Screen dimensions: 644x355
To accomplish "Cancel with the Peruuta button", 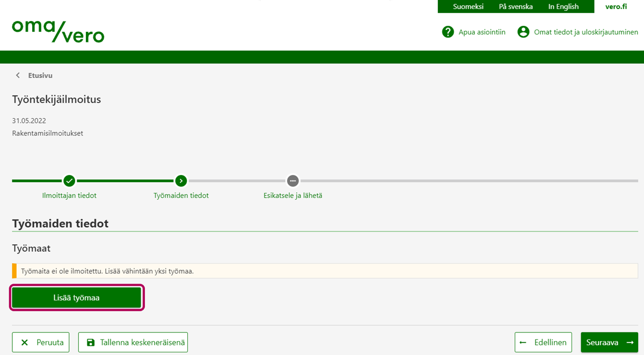I will 41,342.
